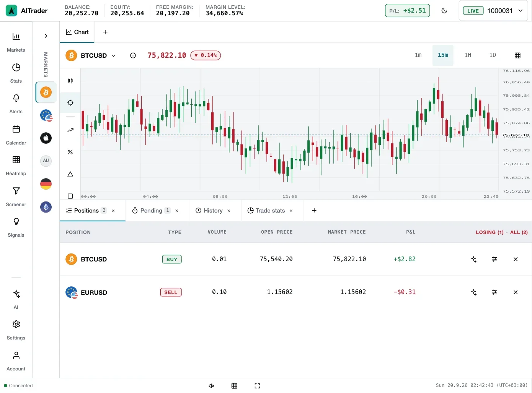
Task: Set chart timeframe to 1m
Action: coord(418,55)
